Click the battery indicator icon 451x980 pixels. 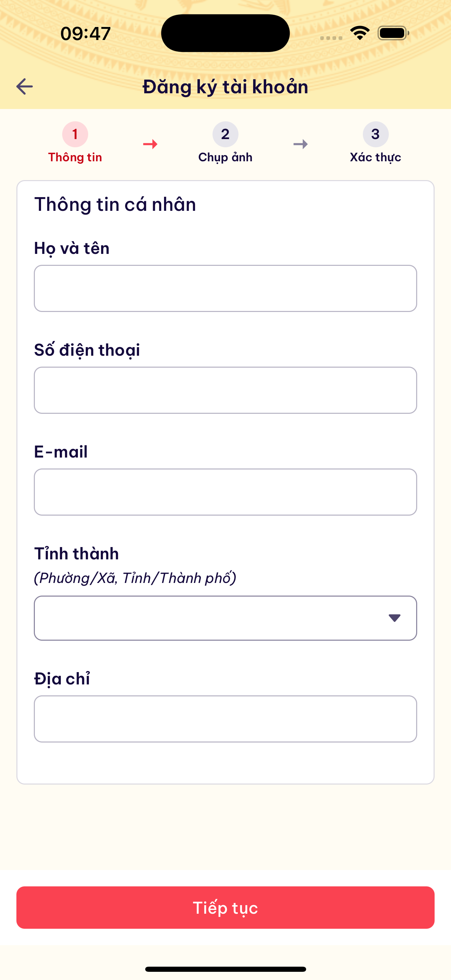click(393, 33)
